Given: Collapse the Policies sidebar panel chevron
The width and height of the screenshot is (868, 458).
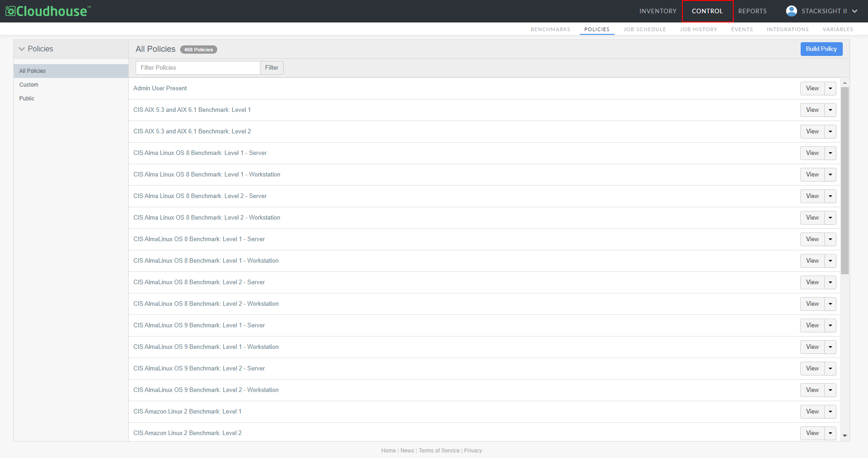Looking at the screenshot, I should [22, 49].
